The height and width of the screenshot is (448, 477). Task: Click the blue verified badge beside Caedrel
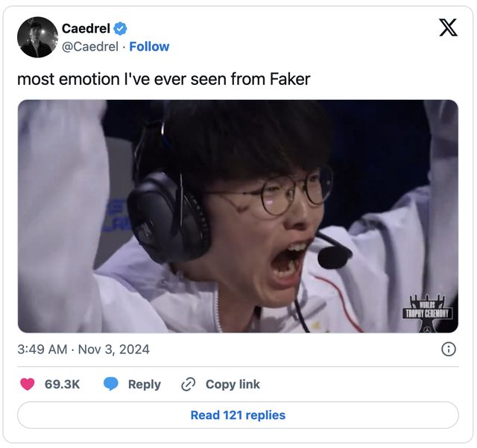click(120, 28)
